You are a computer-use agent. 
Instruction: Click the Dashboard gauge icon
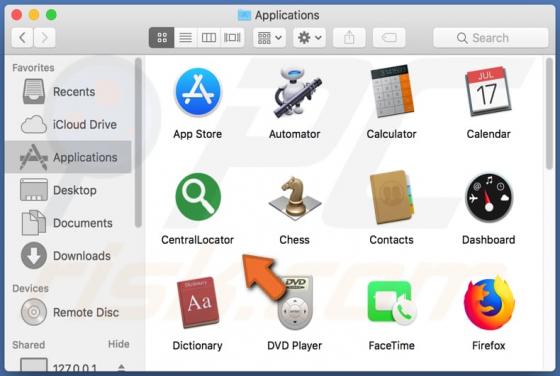click(x=489, y=197)
